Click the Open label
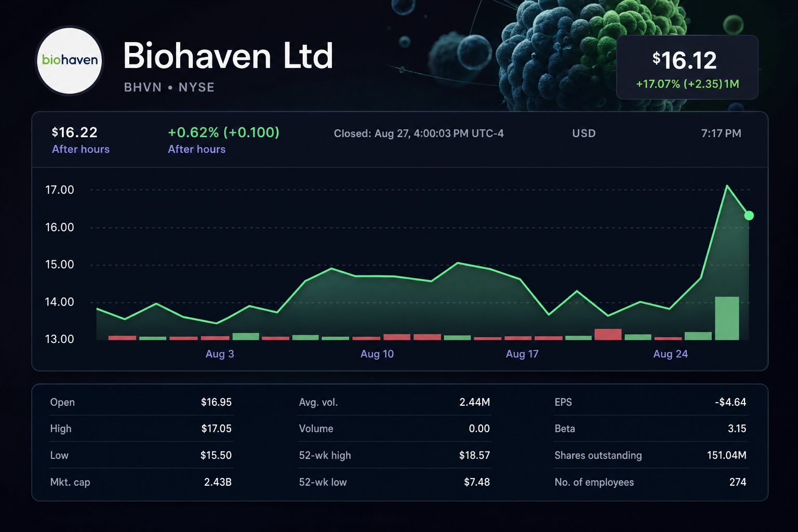The image size is (798, 532). (x=62, y=402)
